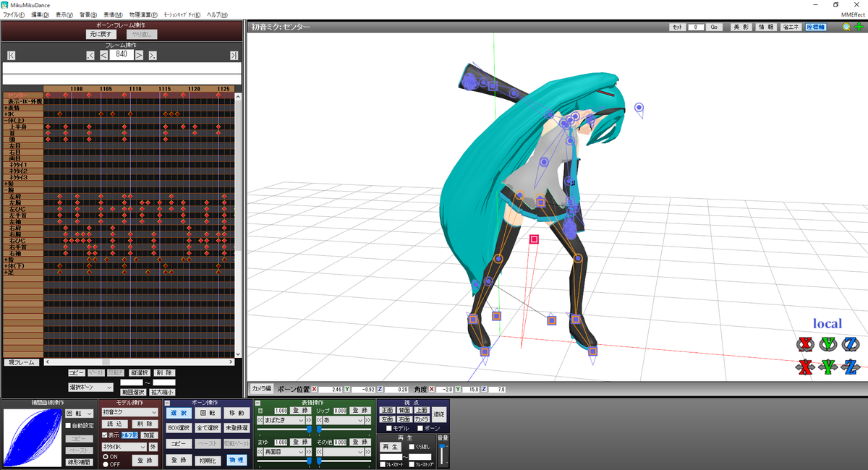Click the X-axis rotation handle icon

click(805, 343)
